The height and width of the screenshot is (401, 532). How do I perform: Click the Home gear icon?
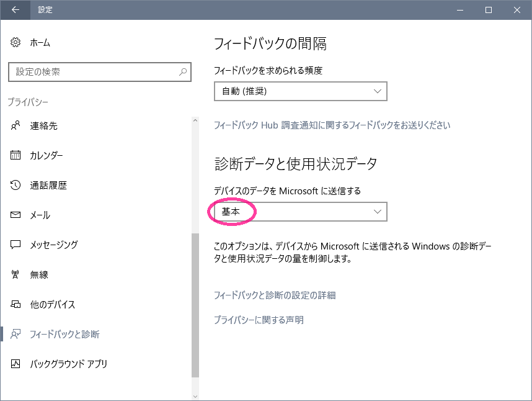[x=16, y=42]
